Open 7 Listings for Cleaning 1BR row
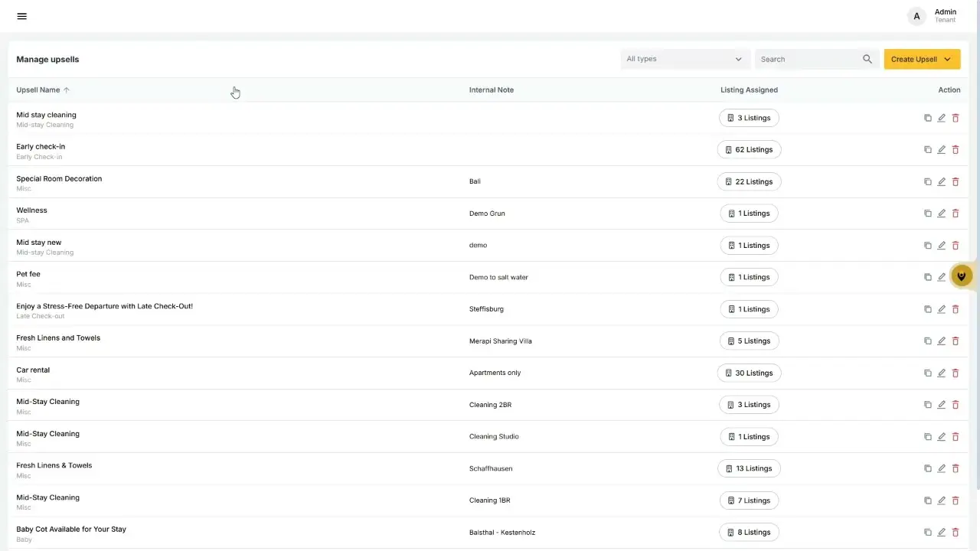Viewport: 980px width, 551px height. tap(749, 500)
